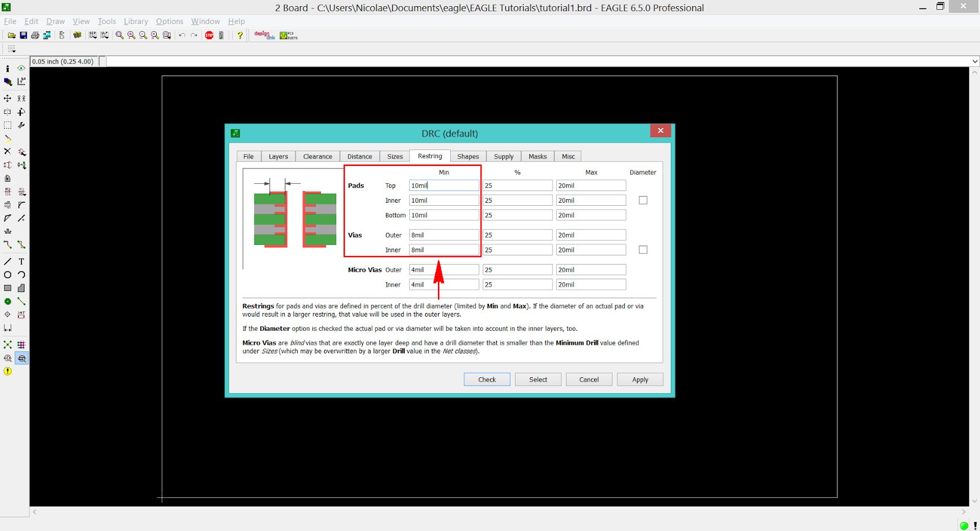The image size is (980, 531).
Task: Select the Show eye tool
Action: (x=21, y=69)
